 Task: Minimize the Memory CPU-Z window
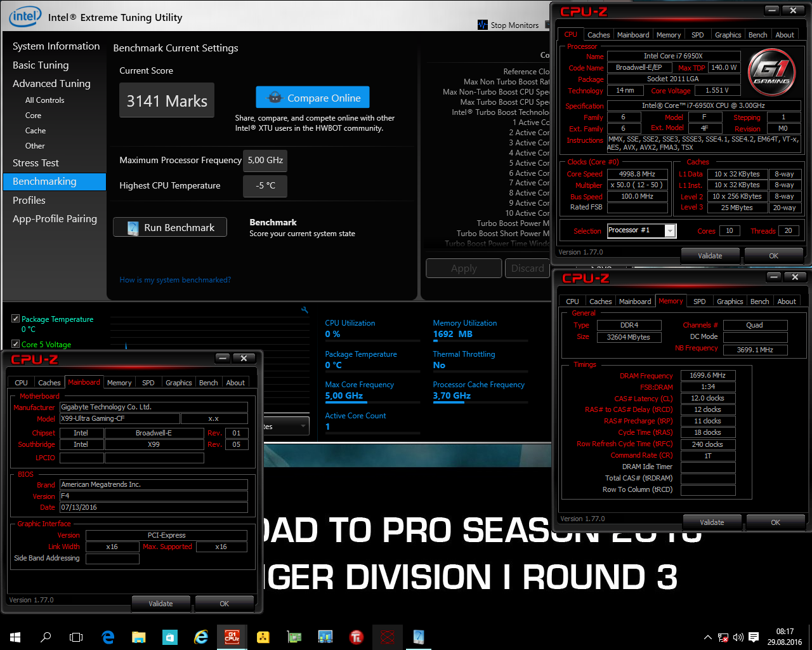tap(774, 277)
